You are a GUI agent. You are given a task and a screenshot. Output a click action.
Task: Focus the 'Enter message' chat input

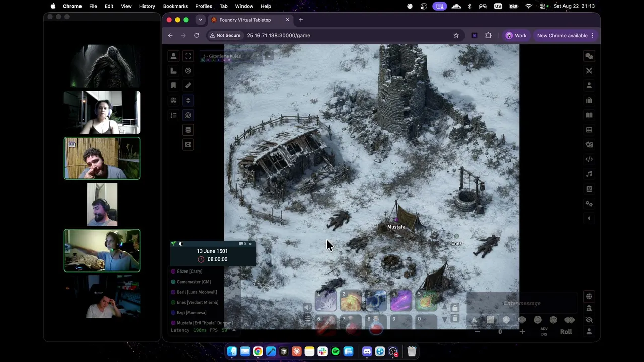pos(522,303)
